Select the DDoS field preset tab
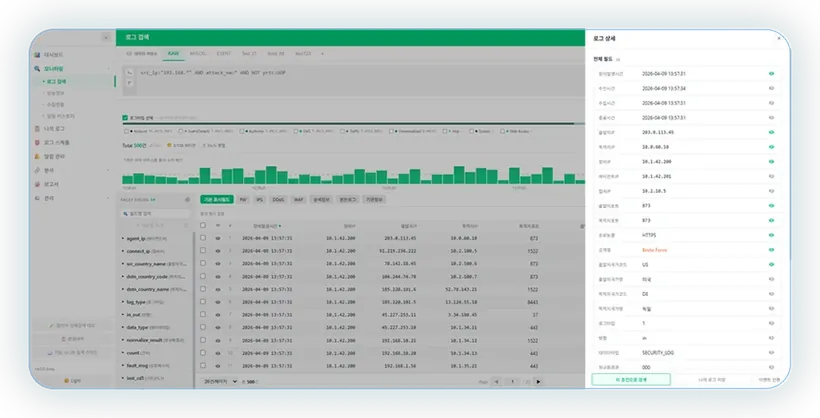Screen dimensions: 820x418 [x=278, y=200]
